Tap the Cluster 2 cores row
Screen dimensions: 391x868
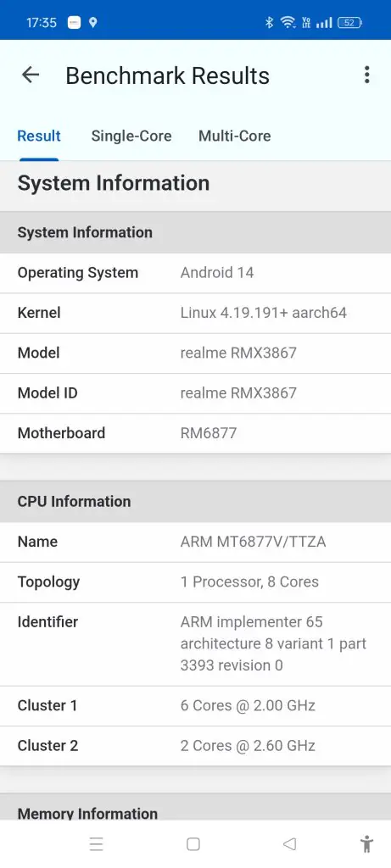[x=195, y=746]
